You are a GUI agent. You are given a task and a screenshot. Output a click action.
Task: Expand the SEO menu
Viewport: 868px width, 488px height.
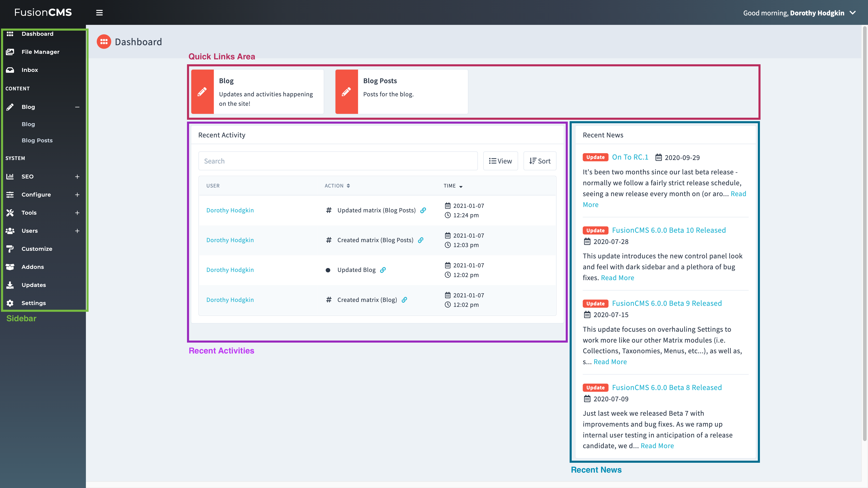(x=77, y=176)
